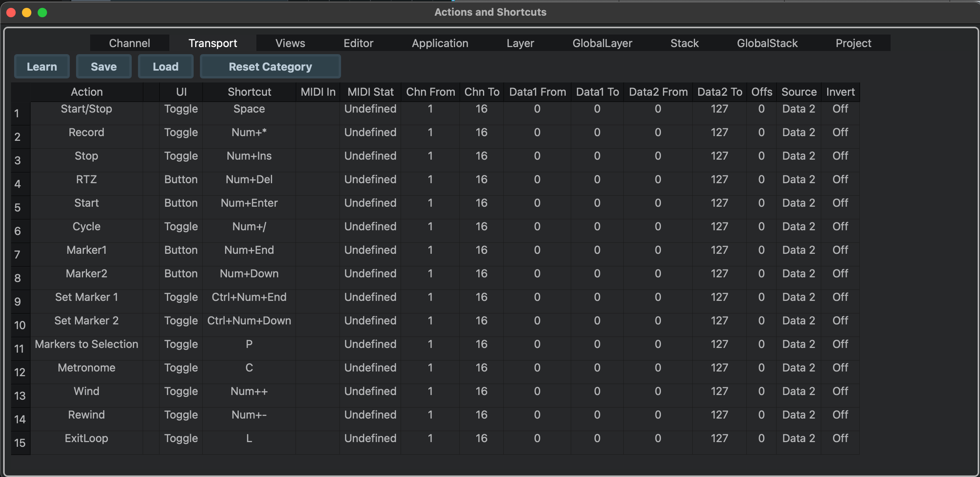Click the Data2 To value for Wind
The image size is (980, 477).
pyautogui.click(x=719, y=391)
